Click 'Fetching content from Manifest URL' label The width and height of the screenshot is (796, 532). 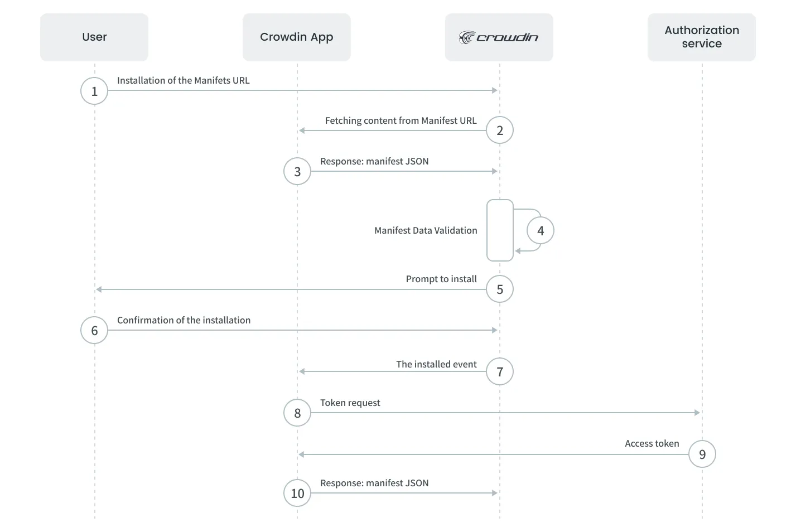[x=401, y=120]
